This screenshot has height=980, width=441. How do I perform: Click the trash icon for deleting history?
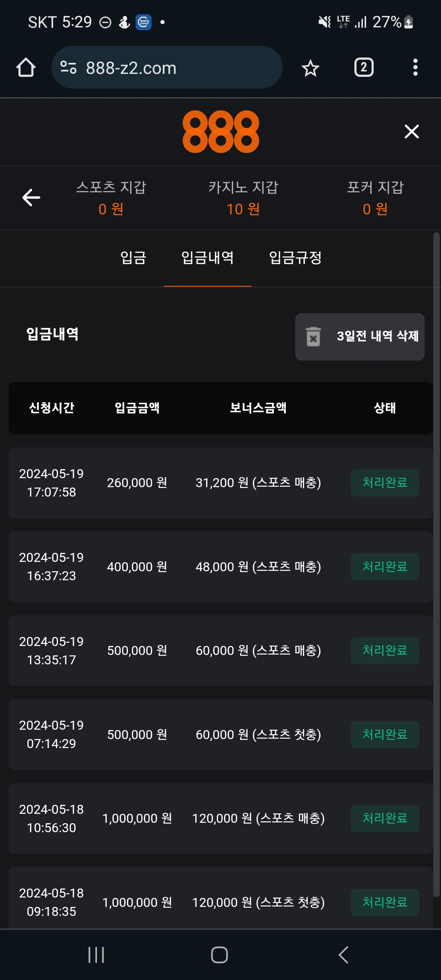tap(314, 337)
